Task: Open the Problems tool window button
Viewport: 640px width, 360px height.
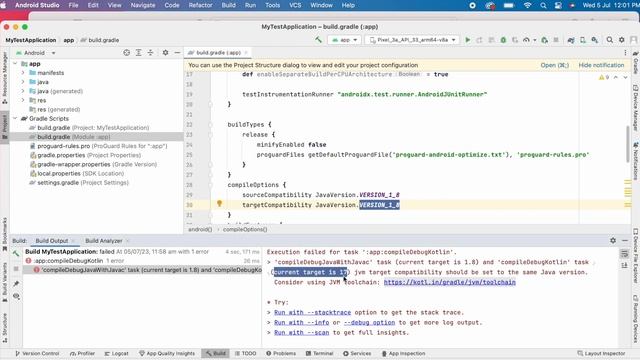Action: click(x=281, y=353)
